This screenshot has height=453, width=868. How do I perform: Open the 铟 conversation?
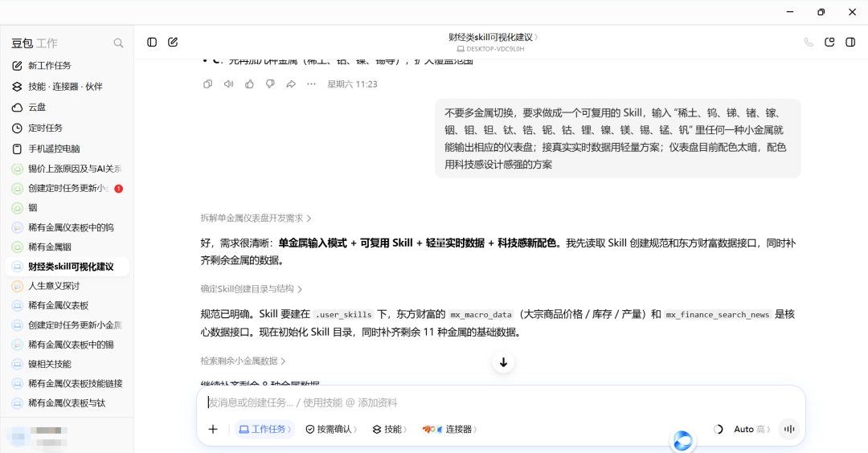(x=67, y=207)
